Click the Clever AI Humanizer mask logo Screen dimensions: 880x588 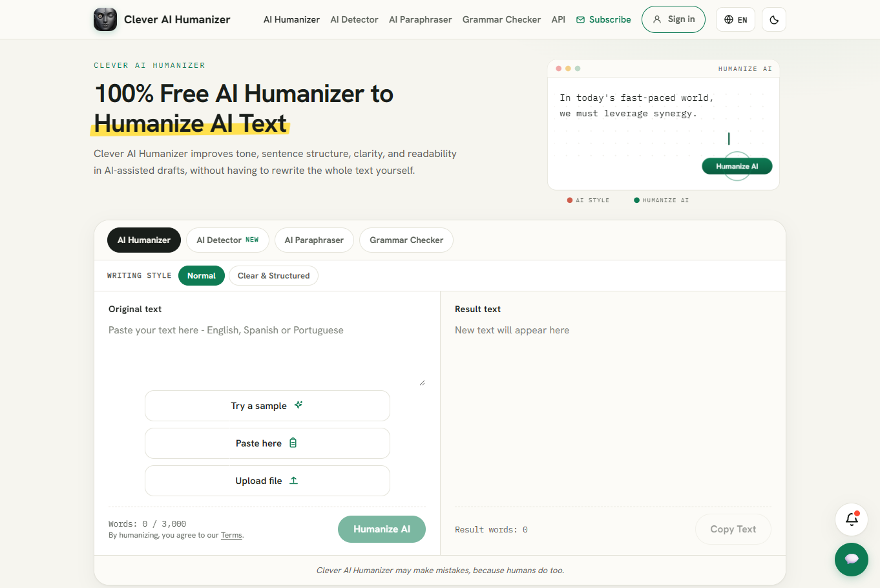coord(105,19)
